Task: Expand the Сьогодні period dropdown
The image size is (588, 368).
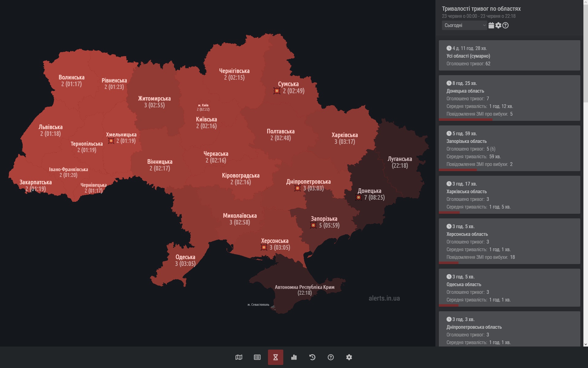Action: pyautogui.click(x=462, y=25)
